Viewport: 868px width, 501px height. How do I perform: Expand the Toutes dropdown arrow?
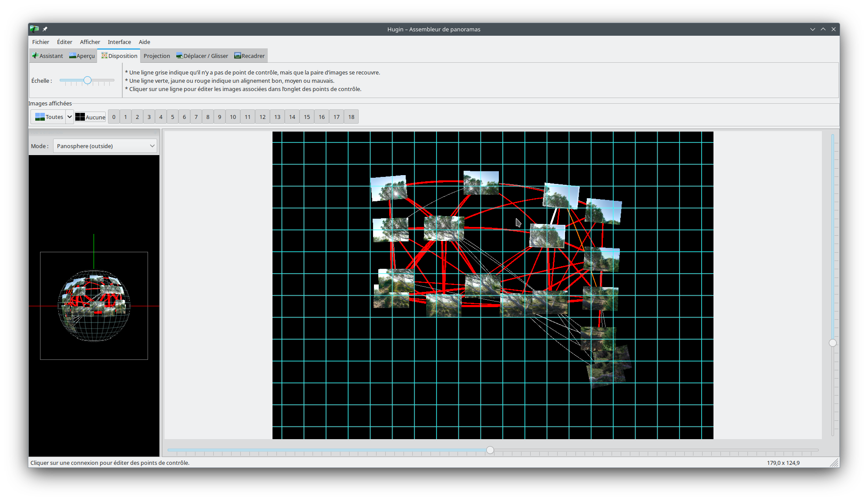click(70, 117)
